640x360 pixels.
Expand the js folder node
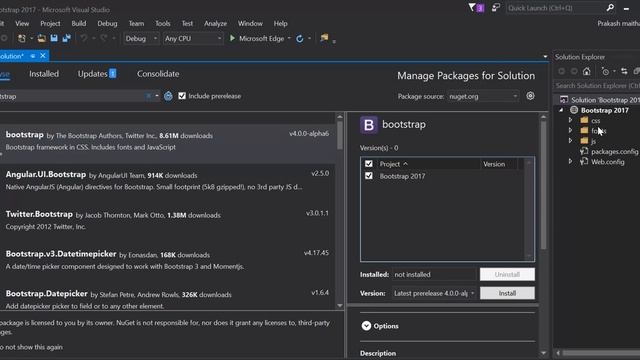(570, 141)
